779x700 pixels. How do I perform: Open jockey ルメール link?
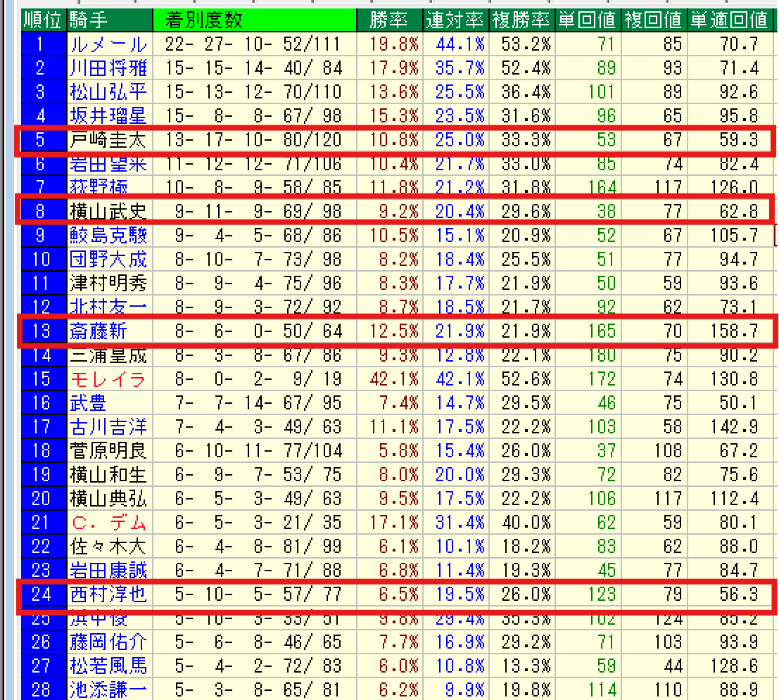[x=108, y=45]
